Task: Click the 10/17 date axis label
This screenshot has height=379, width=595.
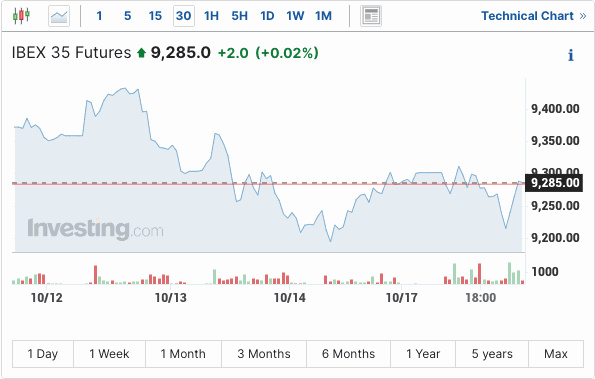Action: [x=401, y=298]
